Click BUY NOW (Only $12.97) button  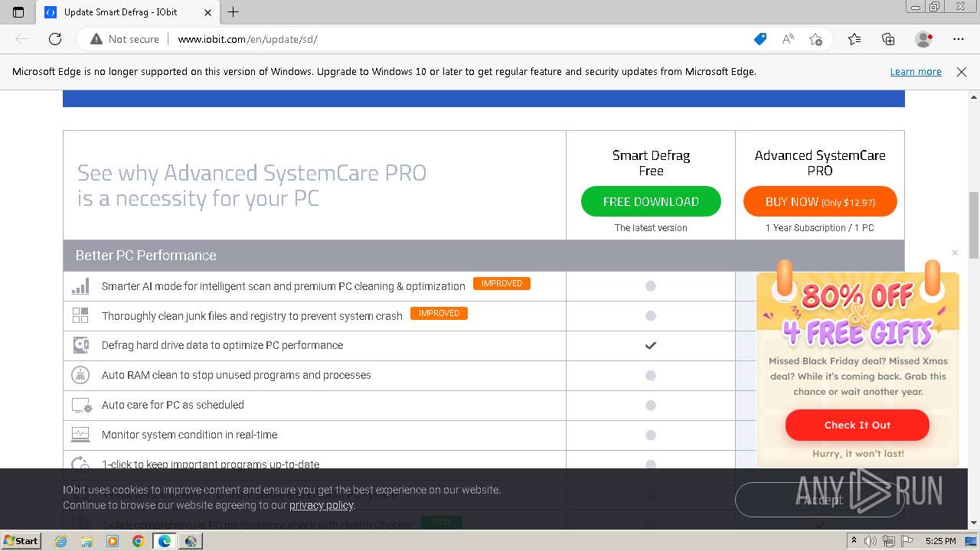pyautogui.click(x=820, y=201)
